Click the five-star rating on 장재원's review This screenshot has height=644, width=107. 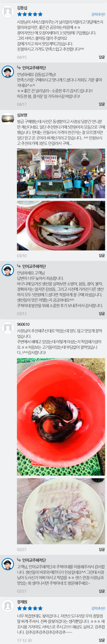30,608
